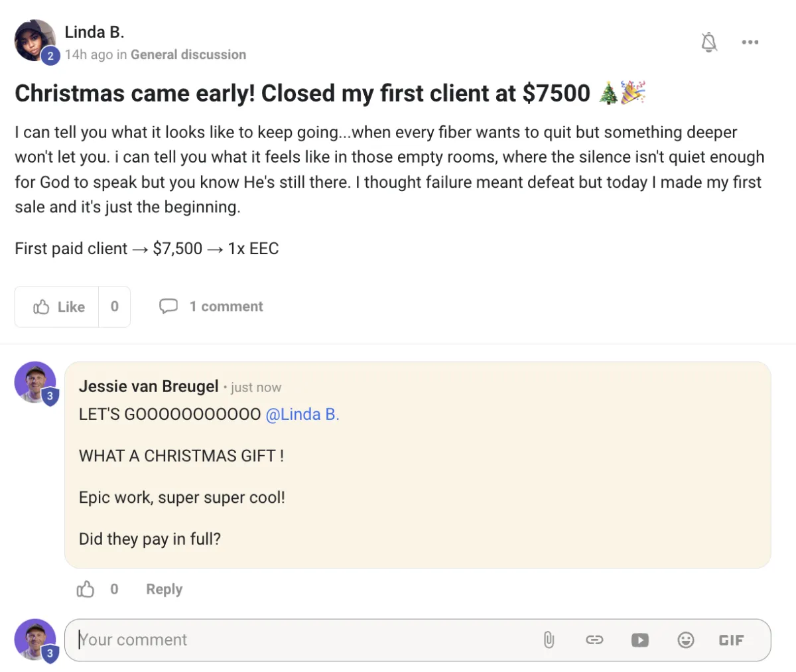Go to General discussion category
Viewport: 796px width, 672px height.
tap(188, 54)
